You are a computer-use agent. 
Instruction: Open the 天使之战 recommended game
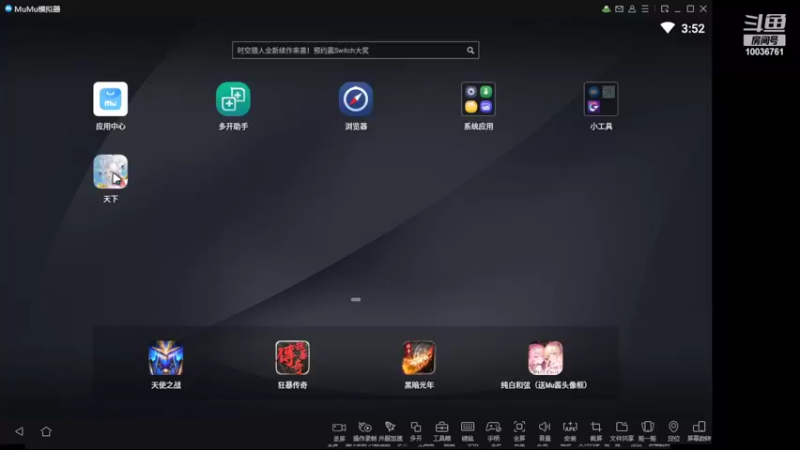[166, 358]
